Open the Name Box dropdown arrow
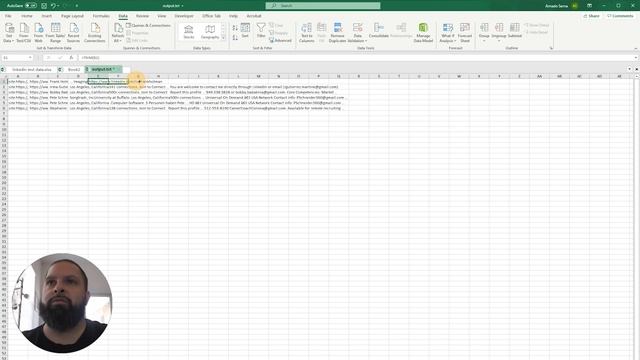This screenshot has height=360, width=640. (30, 58)
